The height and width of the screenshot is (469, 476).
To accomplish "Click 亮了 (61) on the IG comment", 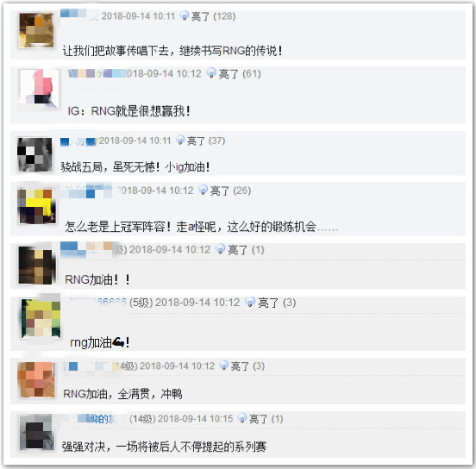I will (x=240, y=74).
